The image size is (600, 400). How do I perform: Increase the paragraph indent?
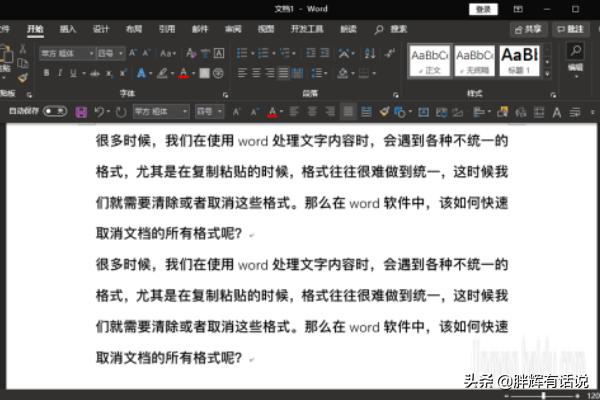tap(324, 53)
